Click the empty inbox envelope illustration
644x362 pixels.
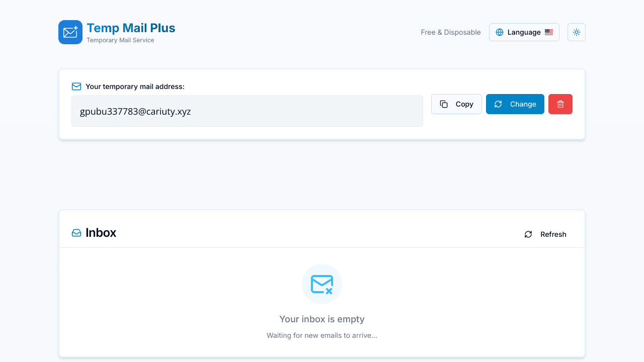point(322,284)
